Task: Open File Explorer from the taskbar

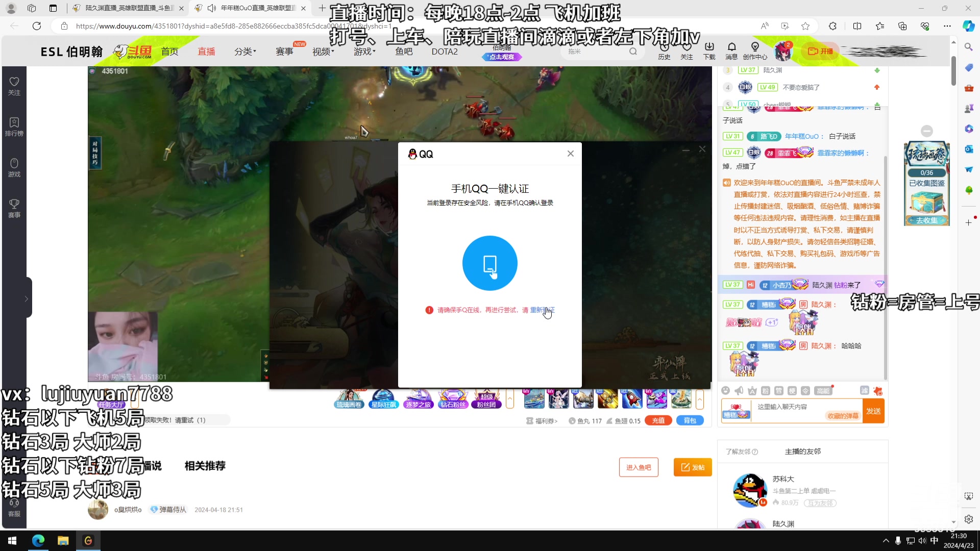Action: pyautogui.click(x=63, y=541)
